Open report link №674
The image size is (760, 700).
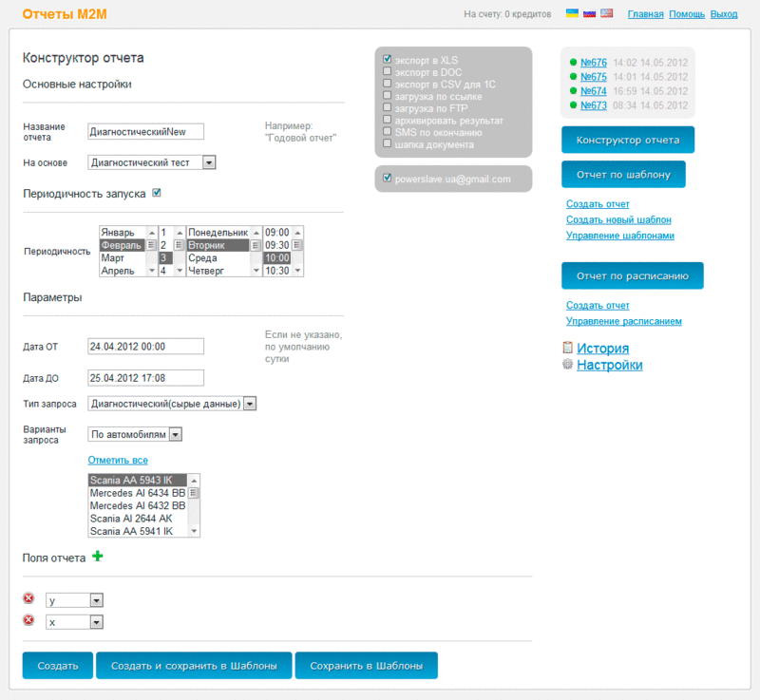point(594,91)
